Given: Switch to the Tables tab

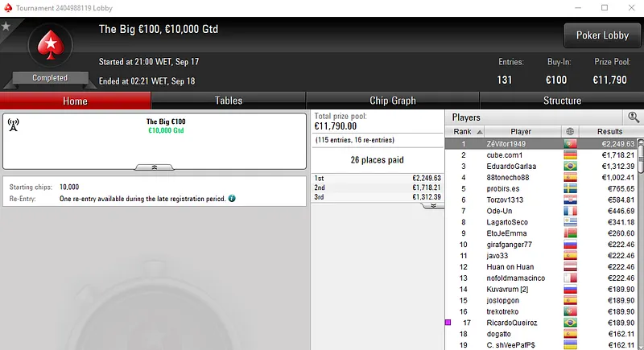Looking at the screenshot, I should pyautogui.click(x=229, y=101).
